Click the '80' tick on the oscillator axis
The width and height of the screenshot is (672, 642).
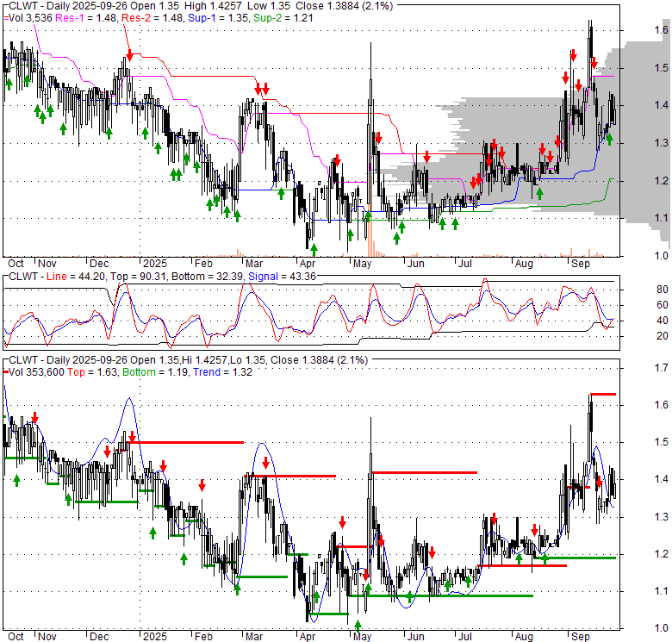[x=663, y=290]
